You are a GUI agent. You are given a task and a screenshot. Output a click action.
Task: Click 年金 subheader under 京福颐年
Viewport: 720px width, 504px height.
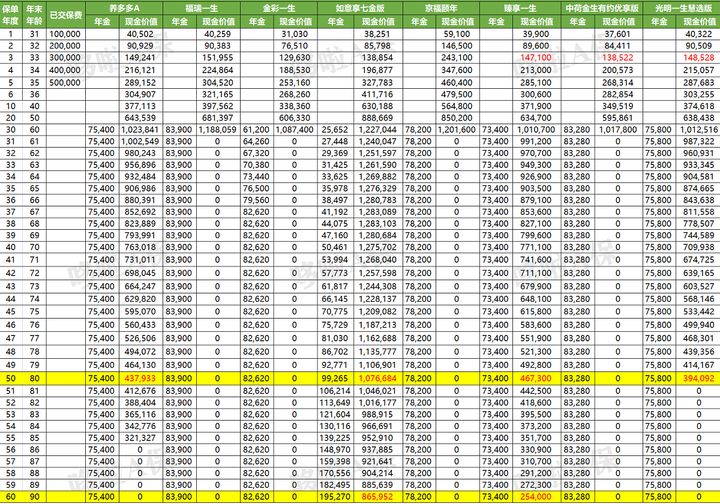pyautogui.click(x=419, y=22)
